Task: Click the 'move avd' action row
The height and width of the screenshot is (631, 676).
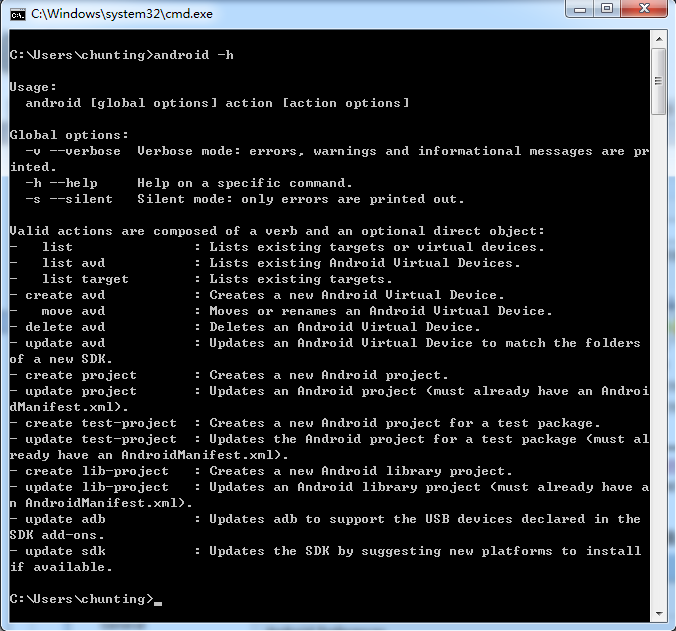Action: 281,311
